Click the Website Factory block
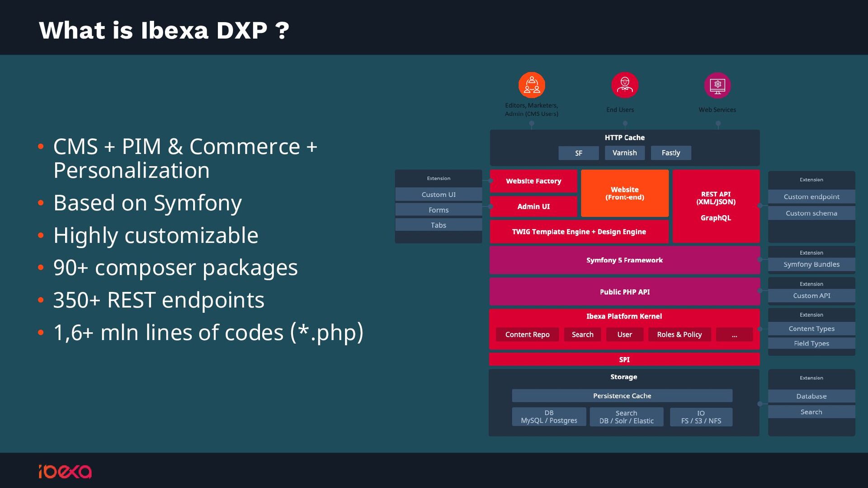Image resolution: width=868 pixels, height=488 pixels. [x=533, y=181]
